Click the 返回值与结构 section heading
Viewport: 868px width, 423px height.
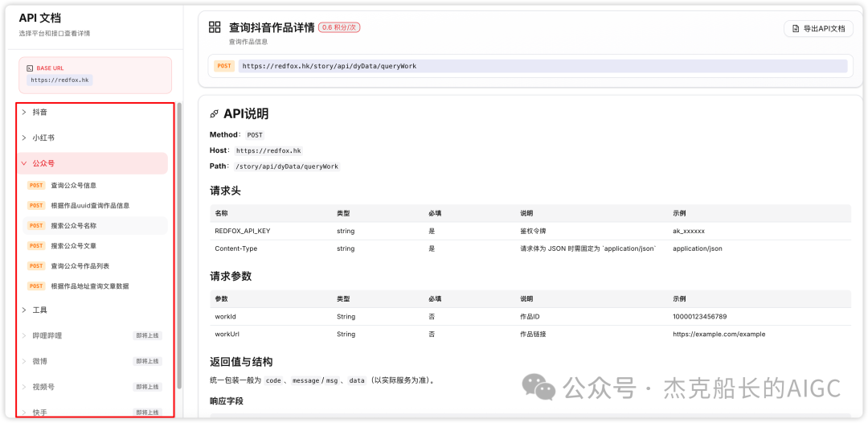pyautogui.click(x=241, y=362)
